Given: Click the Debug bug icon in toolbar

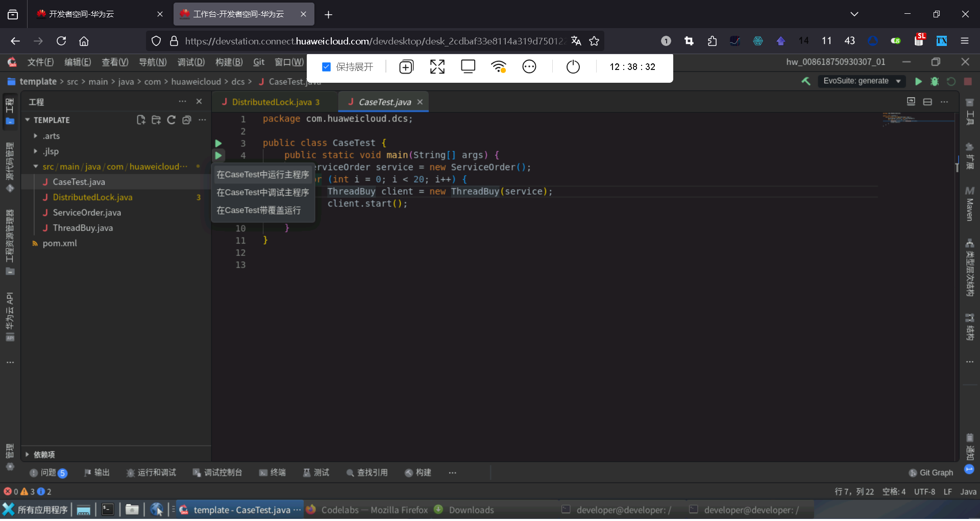Looking at the screenshot, I should 935,82.
